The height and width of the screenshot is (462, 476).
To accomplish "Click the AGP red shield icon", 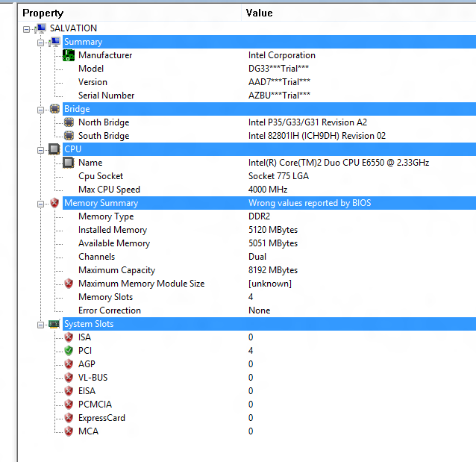I will tap(69, 364).
